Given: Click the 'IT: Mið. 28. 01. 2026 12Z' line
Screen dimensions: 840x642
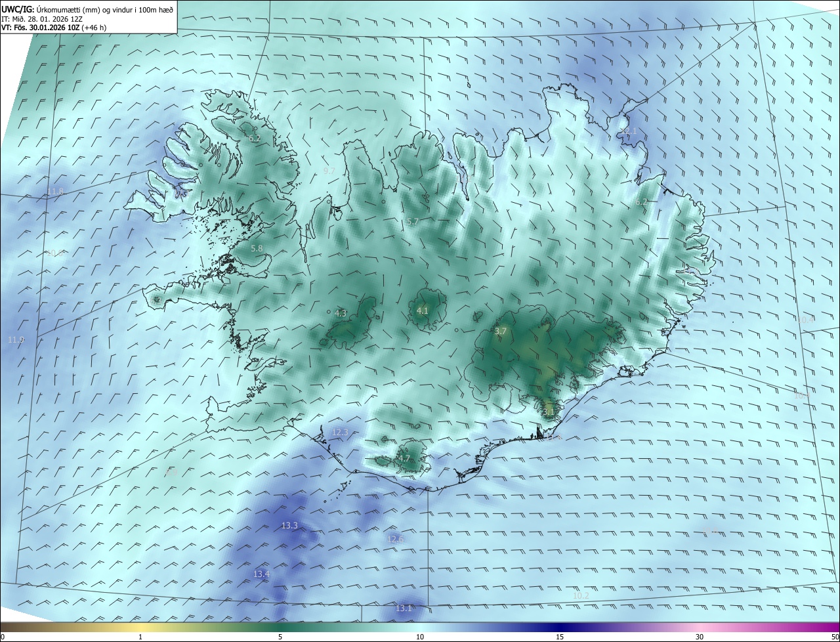Looking at the screenshot, I should pyautogui.click(x=42, y=19).
